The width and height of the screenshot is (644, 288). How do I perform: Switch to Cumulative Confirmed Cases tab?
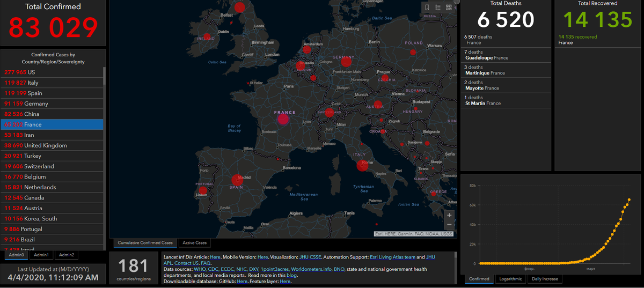tap(145, 243)
